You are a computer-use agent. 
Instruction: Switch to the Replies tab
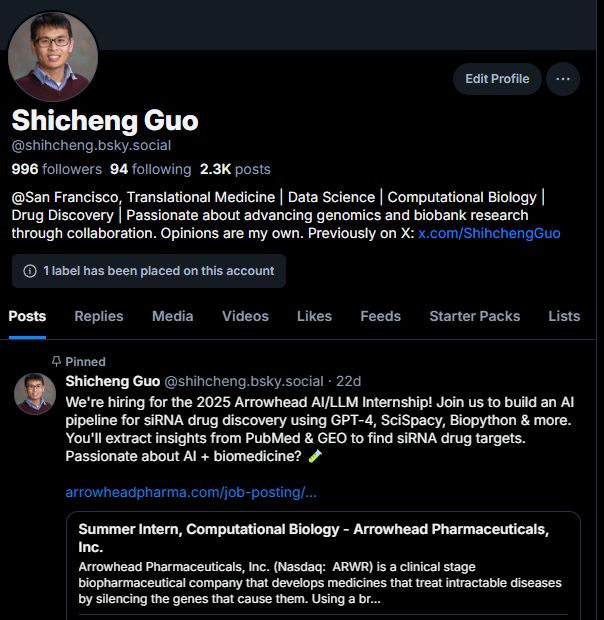pyautogui.click(x=99, y=316)
